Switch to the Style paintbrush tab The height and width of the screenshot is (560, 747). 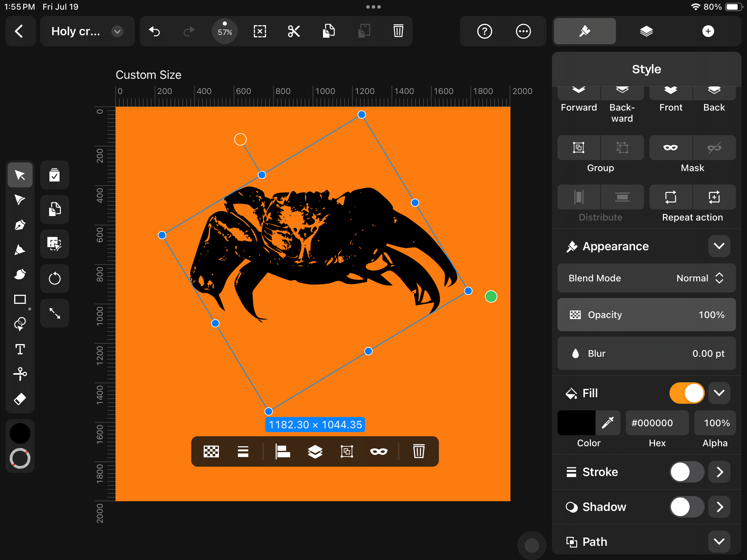click(585, 31)
